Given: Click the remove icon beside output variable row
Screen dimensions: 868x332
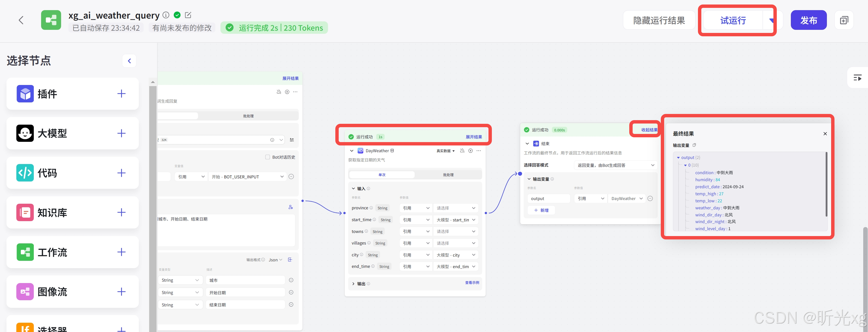Looking at the screenshot, I should click(650, 199).
